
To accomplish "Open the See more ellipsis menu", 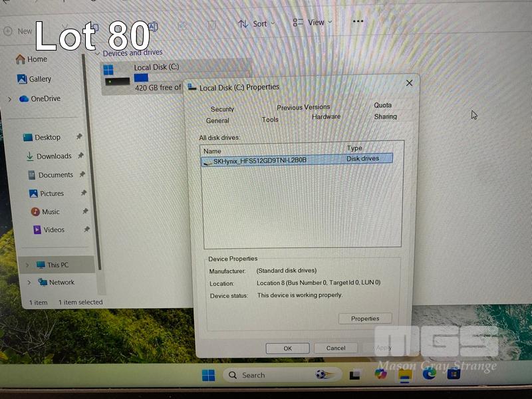I will pyautogui.click(x=358, y=21).
